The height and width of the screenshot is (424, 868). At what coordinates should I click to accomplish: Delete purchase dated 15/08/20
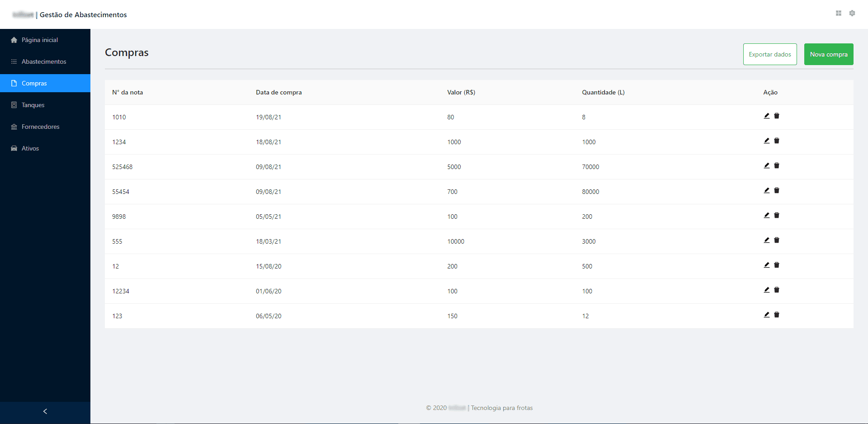coord(777,265)
